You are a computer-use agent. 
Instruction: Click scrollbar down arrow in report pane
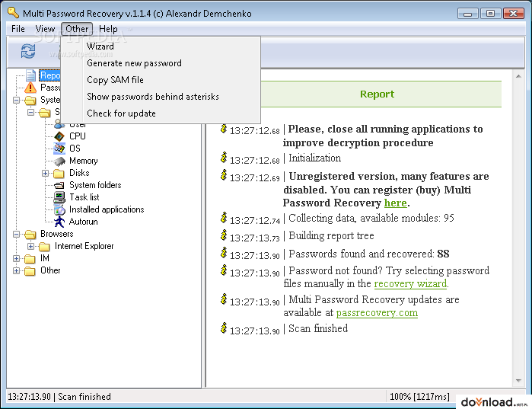pos(518,381)
